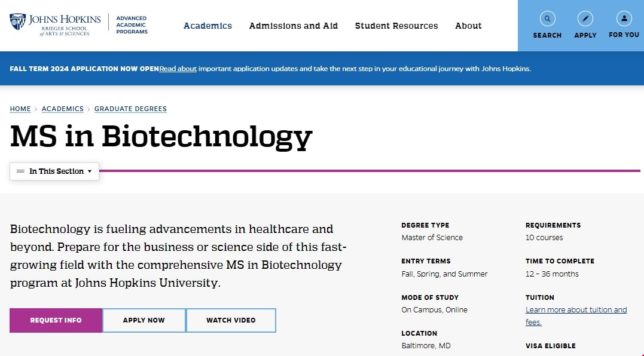
Task: Click the Advanced Academic Programs logo
Action: coord(131,25)
